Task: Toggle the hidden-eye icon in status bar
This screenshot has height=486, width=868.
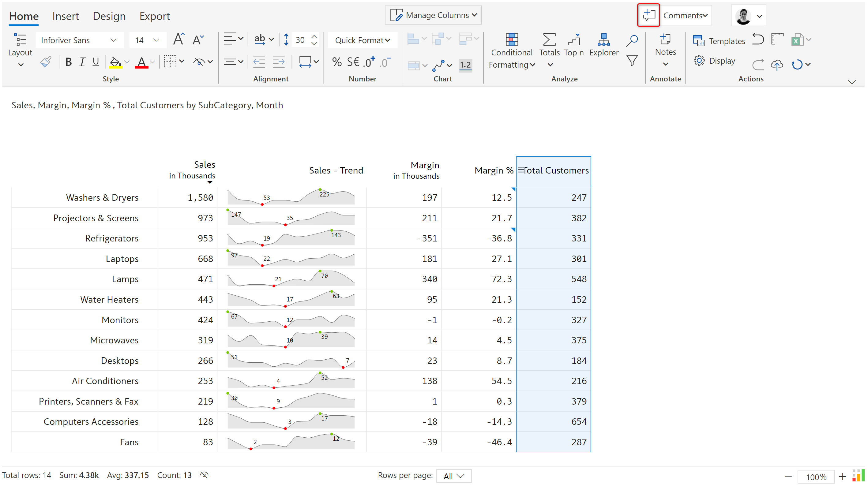Action: click(204, 475)
